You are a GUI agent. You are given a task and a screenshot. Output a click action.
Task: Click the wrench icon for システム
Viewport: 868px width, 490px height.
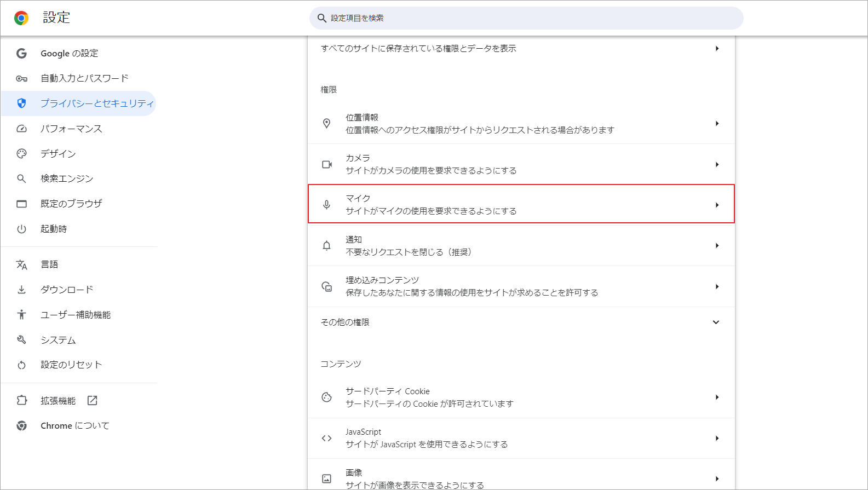click(x=21, y=340)
